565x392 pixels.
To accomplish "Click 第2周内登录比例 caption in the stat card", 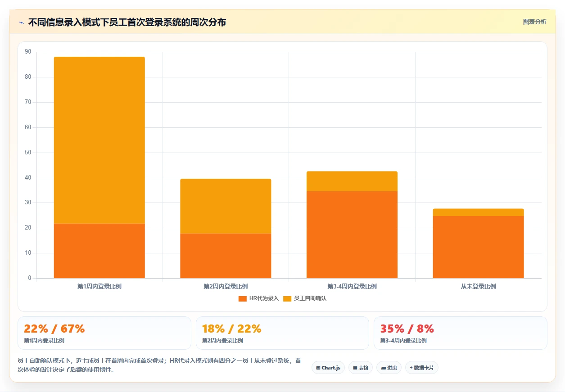I will click(222, 341).
